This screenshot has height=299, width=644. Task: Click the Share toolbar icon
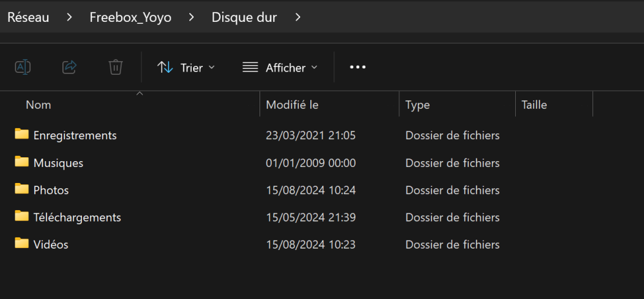70,67
